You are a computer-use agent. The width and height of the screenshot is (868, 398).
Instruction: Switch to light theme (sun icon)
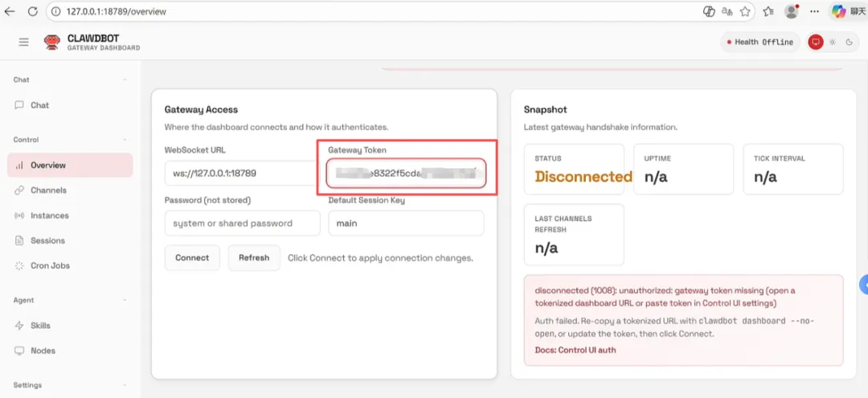coord(833,42)
